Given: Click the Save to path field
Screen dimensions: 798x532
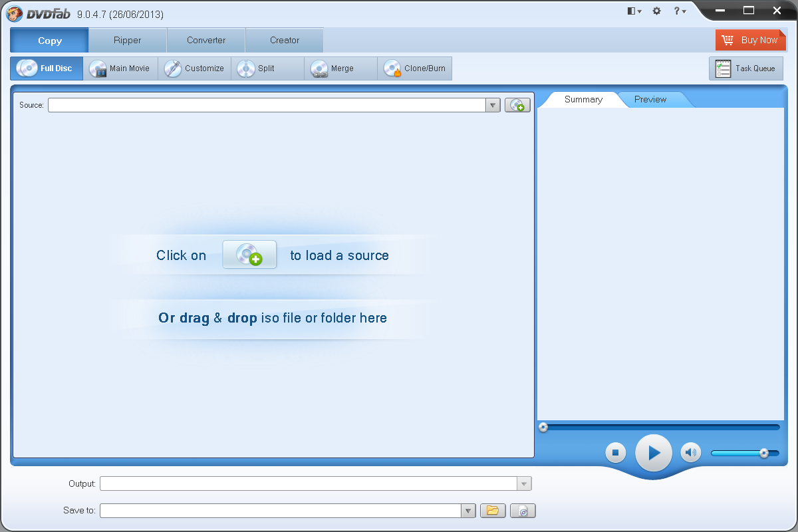Looking at the screenshot, I should (x=281, y=511).
